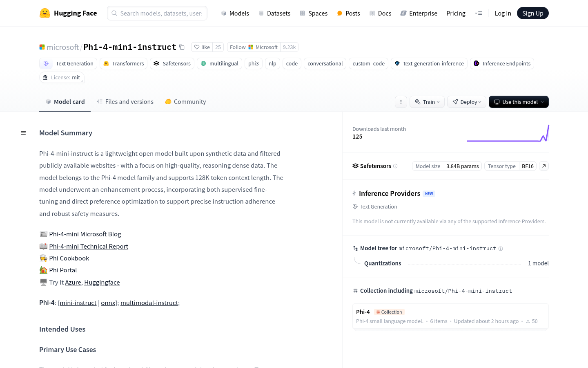Switch to the Community tab
This screenshot has width=588, height=368.
pyautogui.click(x=185, y=102)
